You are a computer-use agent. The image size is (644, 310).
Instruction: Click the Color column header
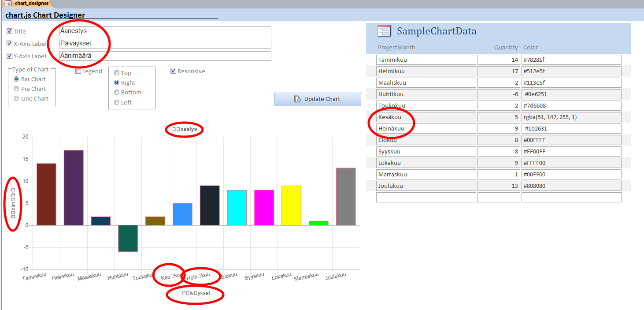coord(530,47)
